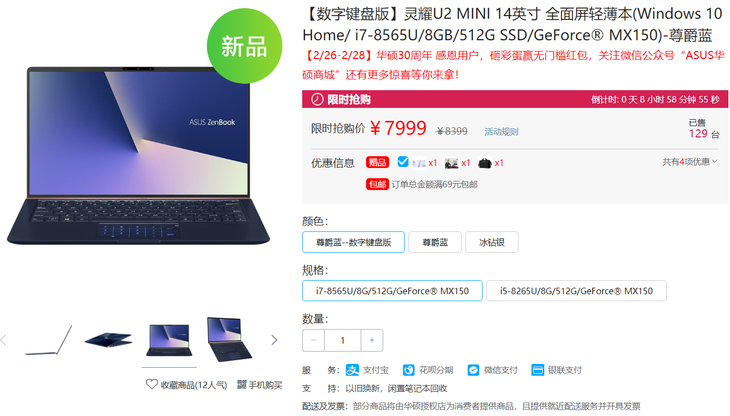Click the 支付宝 payment icon
This screenshot has width=730, height=416.
tap(352, 370)
